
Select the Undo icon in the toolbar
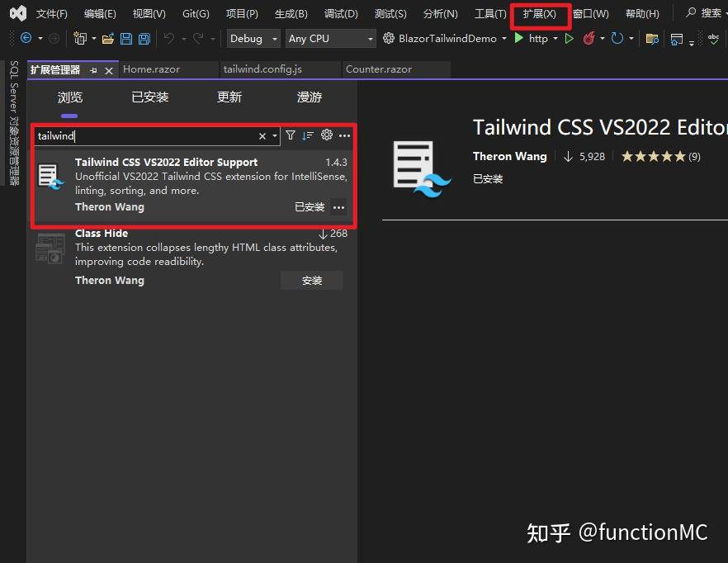168,38
